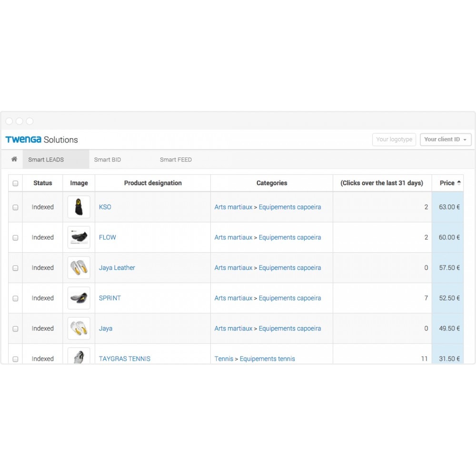Check the Jaya Leather row checkbox

point(16,268)
